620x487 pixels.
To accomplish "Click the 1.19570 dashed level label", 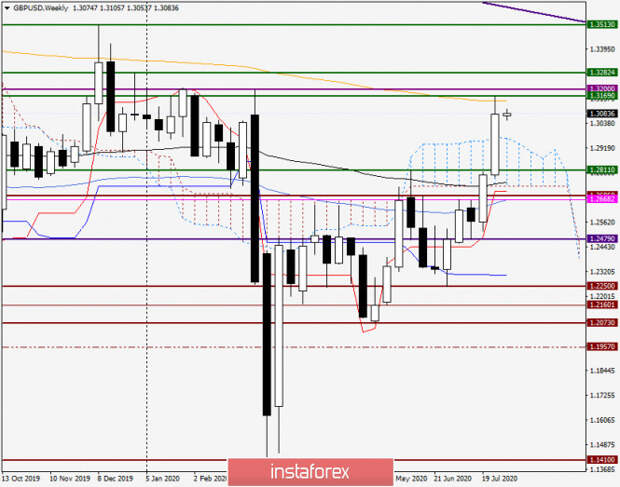I will click(x=603, y=347).
